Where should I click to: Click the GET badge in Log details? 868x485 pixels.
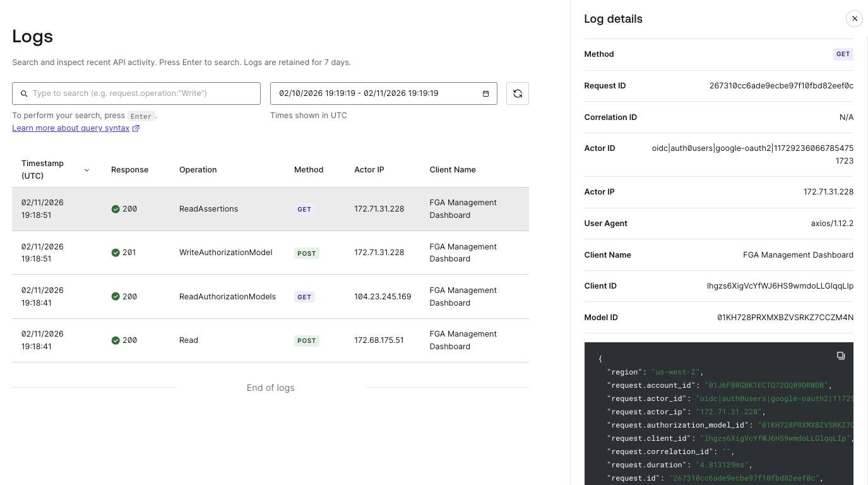[843, 54]
